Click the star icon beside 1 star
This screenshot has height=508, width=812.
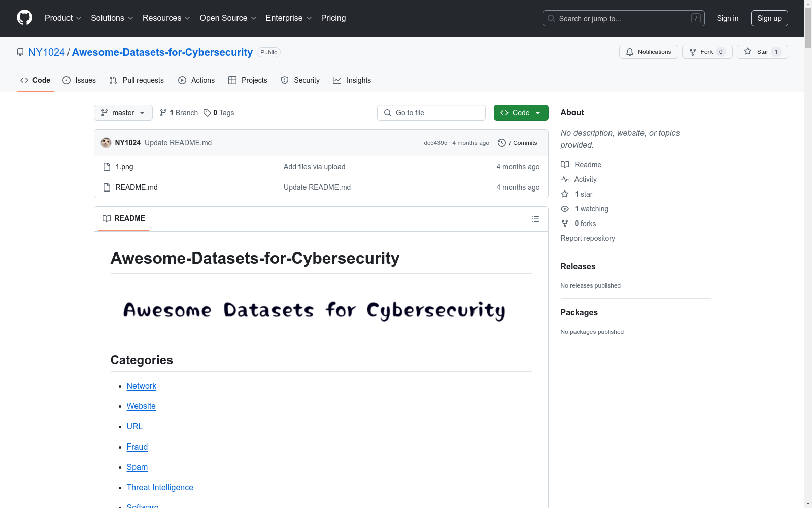click(x=565, y=194)
